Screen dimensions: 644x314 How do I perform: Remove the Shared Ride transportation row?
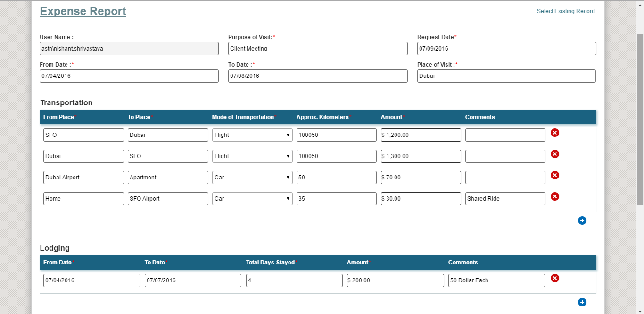point(555,196)
